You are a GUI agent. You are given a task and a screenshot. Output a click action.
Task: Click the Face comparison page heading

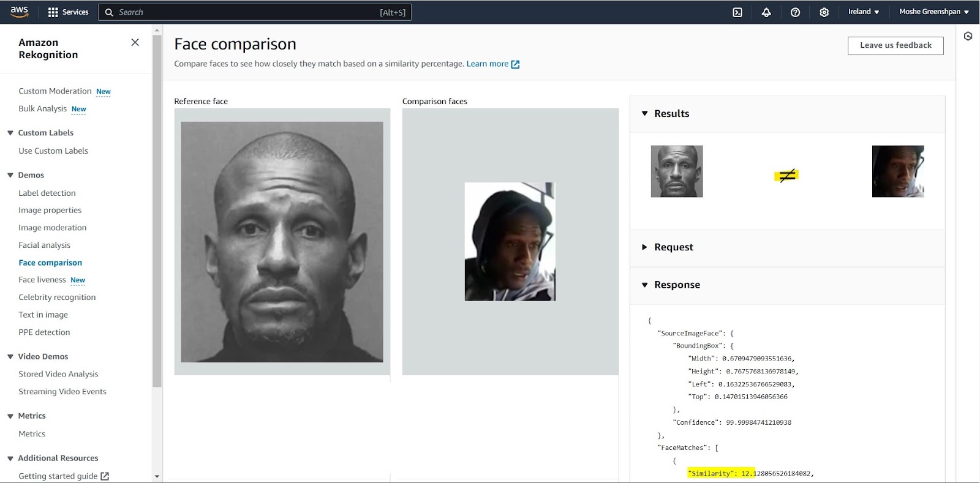tap(235, 44)
